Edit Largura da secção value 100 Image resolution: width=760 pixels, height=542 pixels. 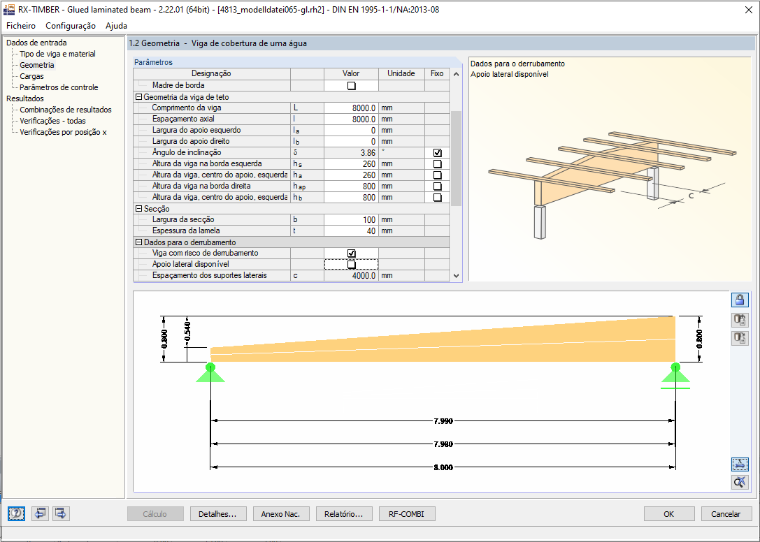click(x=351, y=220)
